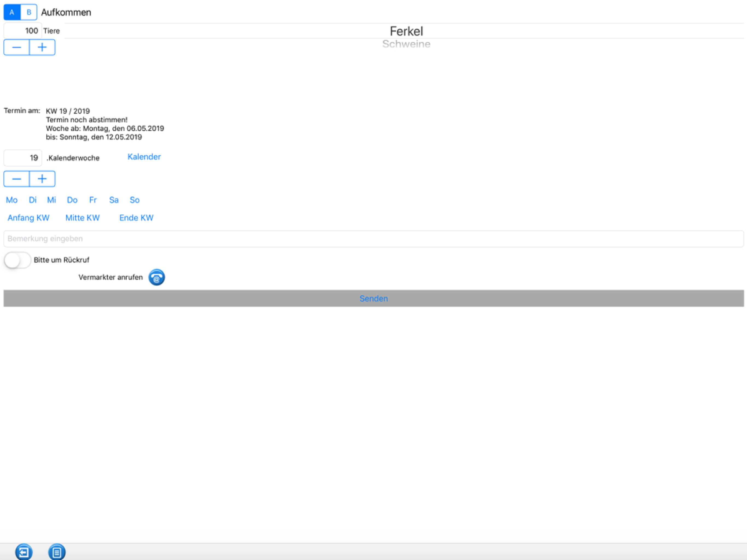Open the list document icon in bottom toolbar
This screenshot has width=747, height=560.
(57, 552)
